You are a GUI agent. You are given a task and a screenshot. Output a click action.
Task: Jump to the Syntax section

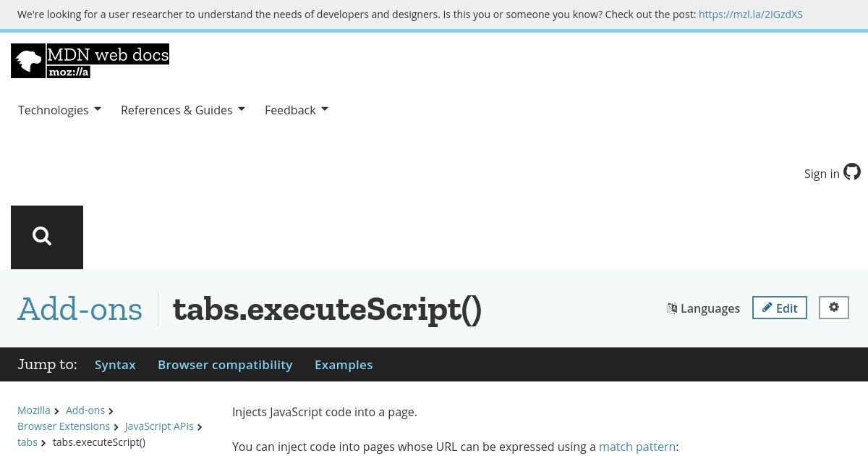pyautogui.click(x=115, y=365)
